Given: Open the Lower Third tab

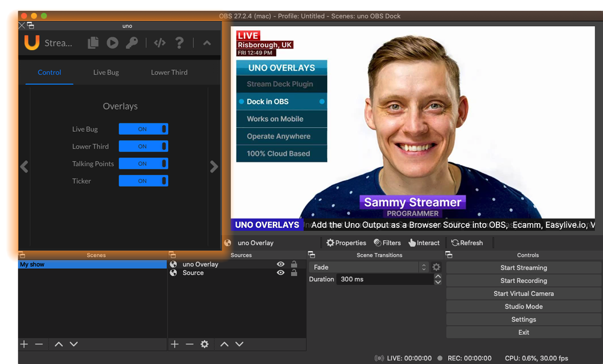Looking at the screenshot, I should point(169,72).
